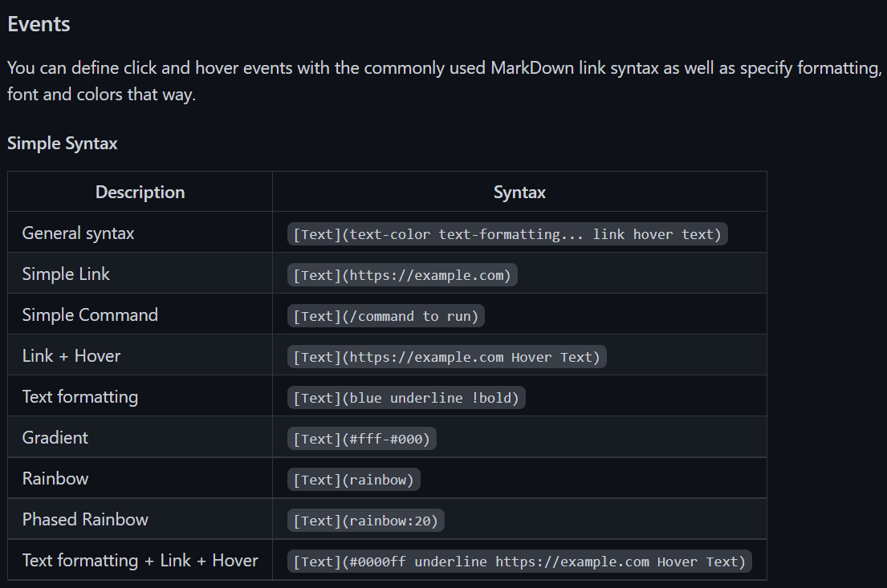Click the #fff-#000 gradient code snippet
The height and width of the screenshot is (588, 887).
pos(361,439)
